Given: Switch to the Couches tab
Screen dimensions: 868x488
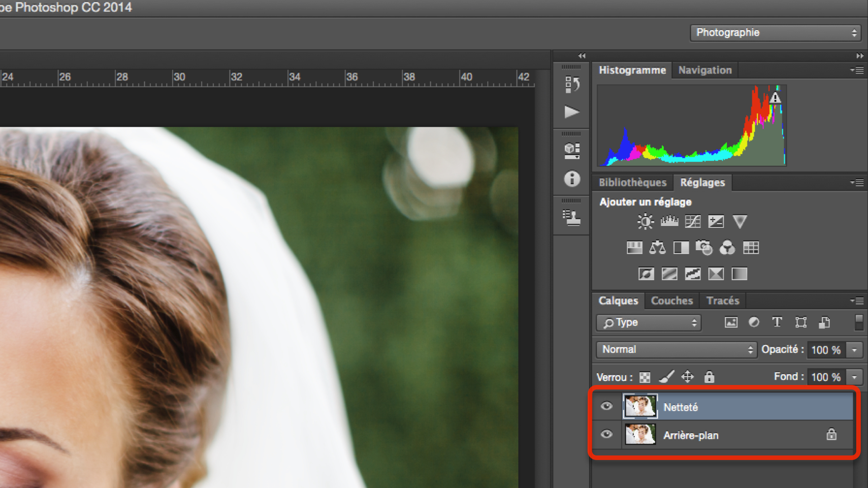Looking at the screenshot, I should tap(672, 301).
